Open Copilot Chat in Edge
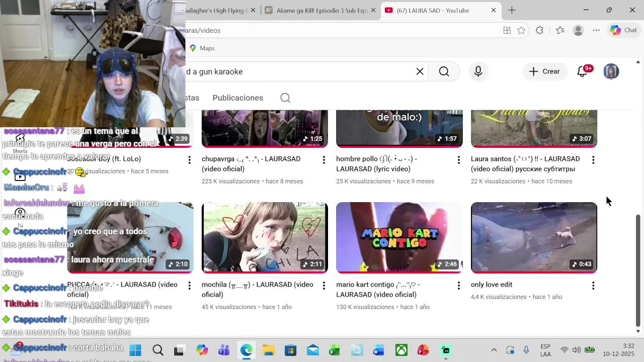This screenshot has width=644, height=362. pos(623,30)
